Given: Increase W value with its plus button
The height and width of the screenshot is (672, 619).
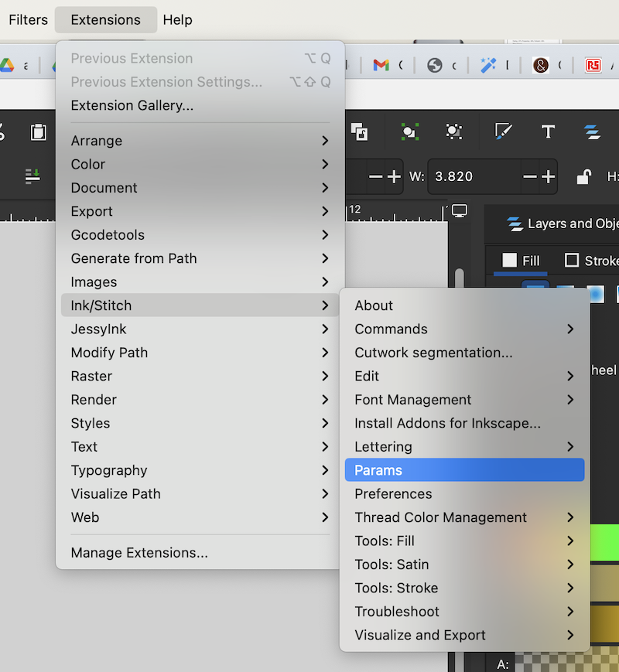Looking at the screenshot, I should (549, 176).
